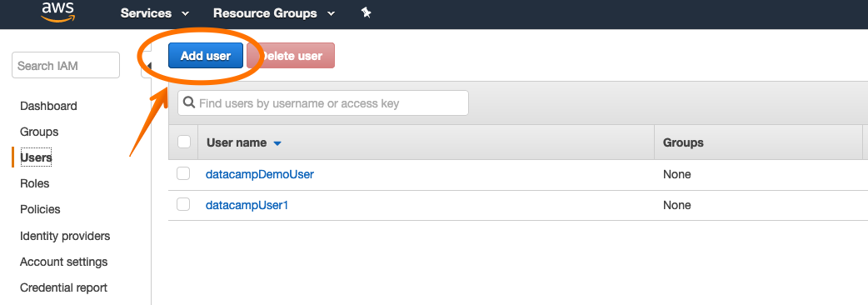Image resolution: width=868 pixels, height=305 pixels.
Task: Open the Services dropdown menu
Action: pos(155,13)
